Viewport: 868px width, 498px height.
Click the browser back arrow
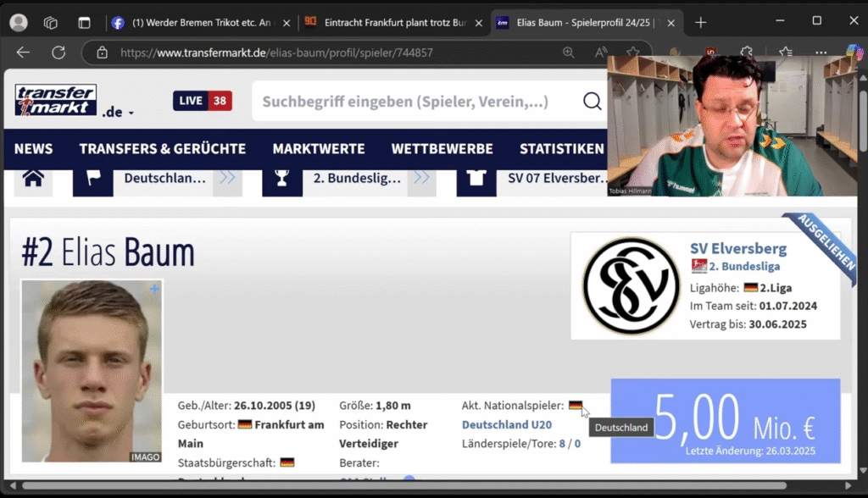(x=23, y=52)
